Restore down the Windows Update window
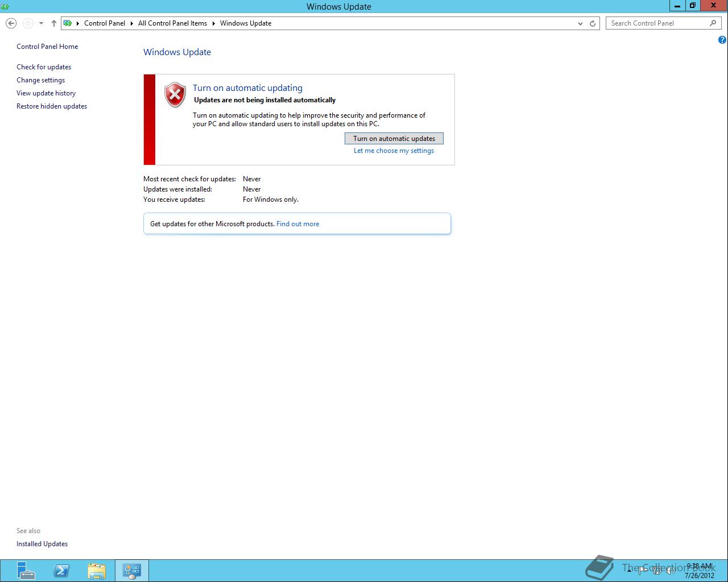 (x=692, y=6)
